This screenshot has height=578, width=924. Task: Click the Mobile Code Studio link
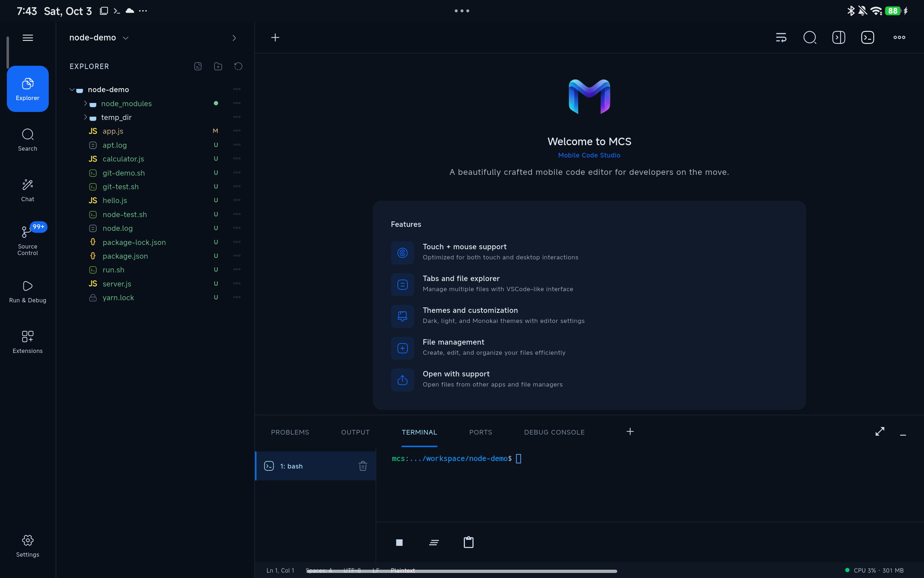tap(589, 155)
